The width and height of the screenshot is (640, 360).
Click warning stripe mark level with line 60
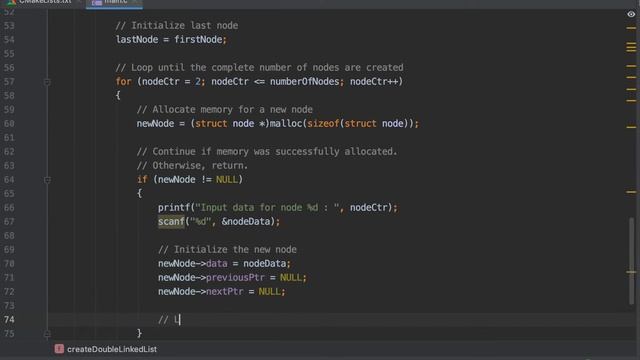(631, 127)
